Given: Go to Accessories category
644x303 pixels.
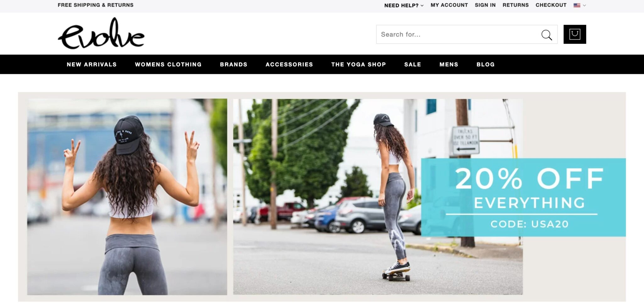Looking at the screenshot, I should tap(289, 64).
